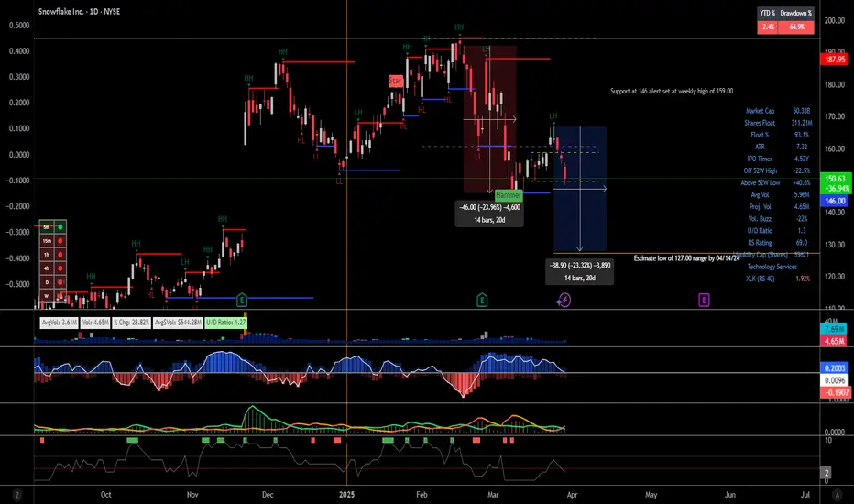
Task: Click the XLK (RS 40) row label
Action: (x=760, y=279)
